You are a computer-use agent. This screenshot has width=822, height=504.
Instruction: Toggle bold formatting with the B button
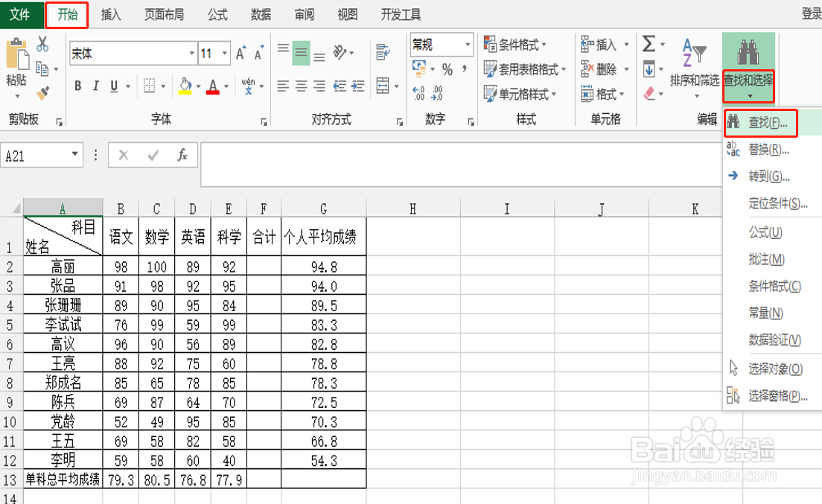tap(77, 86)
